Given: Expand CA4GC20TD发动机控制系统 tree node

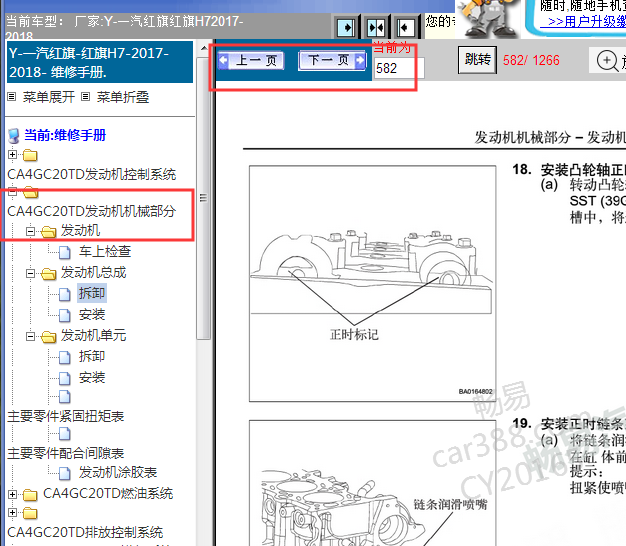Looking at the screenshot, I should coord(12,154).
